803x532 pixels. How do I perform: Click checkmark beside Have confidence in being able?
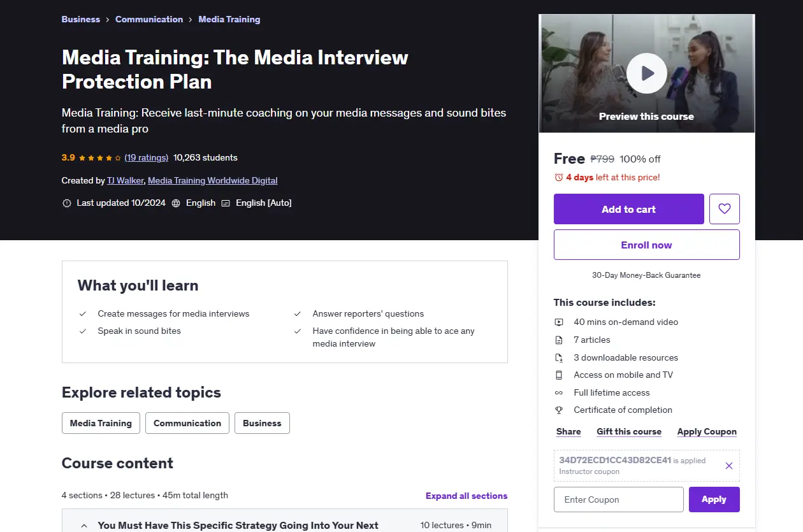298,331
